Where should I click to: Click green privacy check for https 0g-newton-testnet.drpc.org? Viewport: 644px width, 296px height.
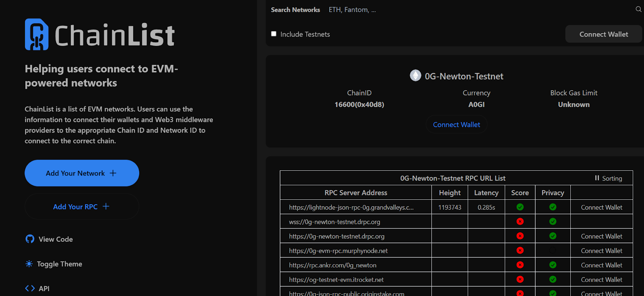click(x=553, y=236)
